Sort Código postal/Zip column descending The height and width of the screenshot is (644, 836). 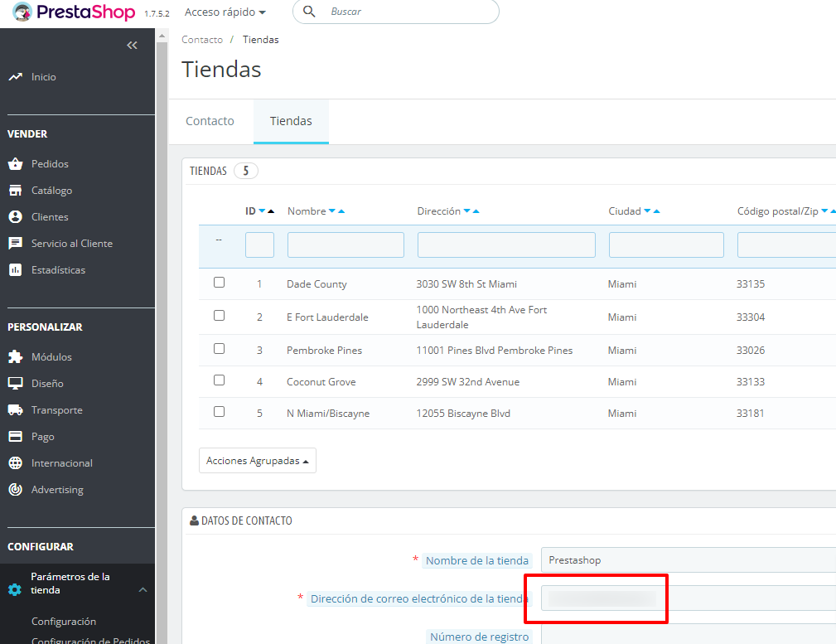point(824,211)
